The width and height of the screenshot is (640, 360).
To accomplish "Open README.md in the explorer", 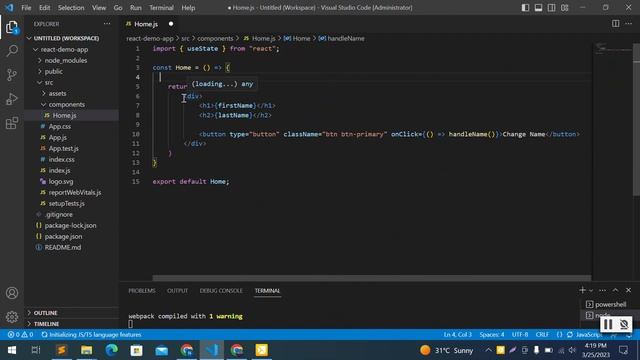I will click(x=62, y=247).
